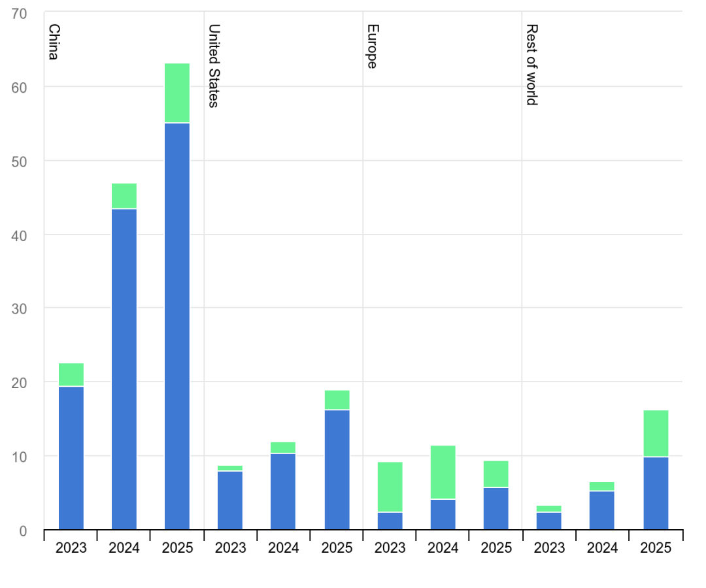Image resolution: width=706 pixels, height=588 pixels.
Task: Click the blue segment of China's 2024 bar
Action: (x=124, y=369)
